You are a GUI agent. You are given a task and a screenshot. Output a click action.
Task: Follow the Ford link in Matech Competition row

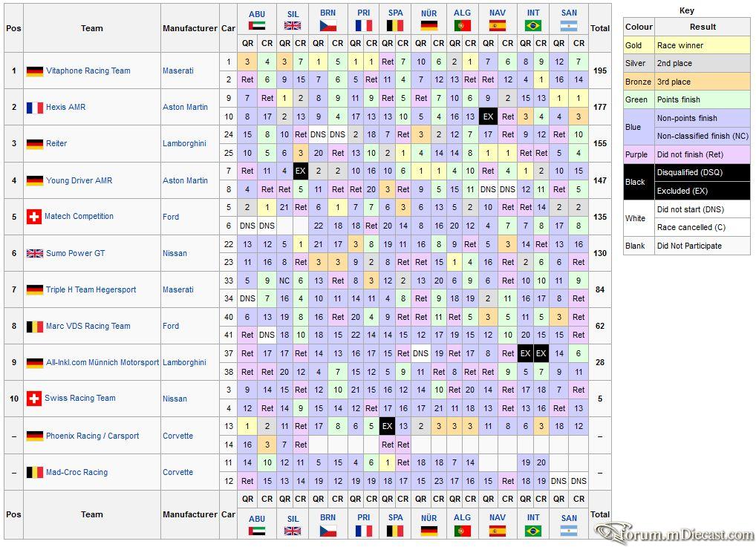171,217
